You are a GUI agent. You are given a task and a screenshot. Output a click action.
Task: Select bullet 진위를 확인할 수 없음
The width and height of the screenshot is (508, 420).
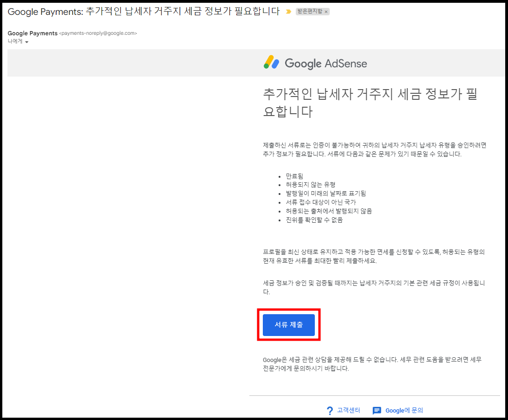[314, 220]
